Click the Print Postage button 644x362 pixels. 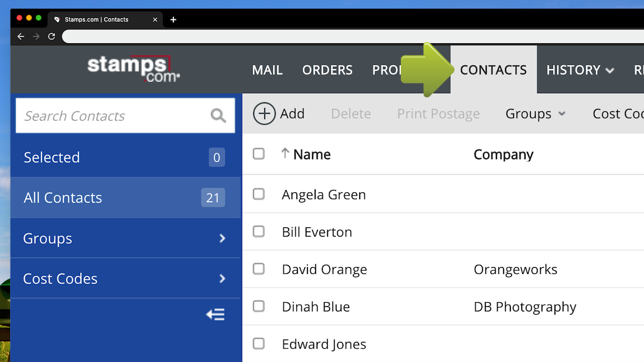438,113
